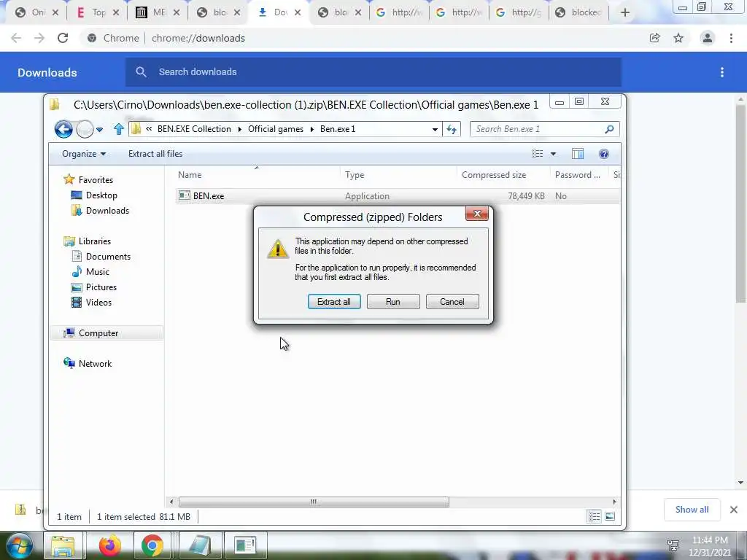Click Show all downloads button
This screenshot has width=747, height=560.
[x=692, y=510]
